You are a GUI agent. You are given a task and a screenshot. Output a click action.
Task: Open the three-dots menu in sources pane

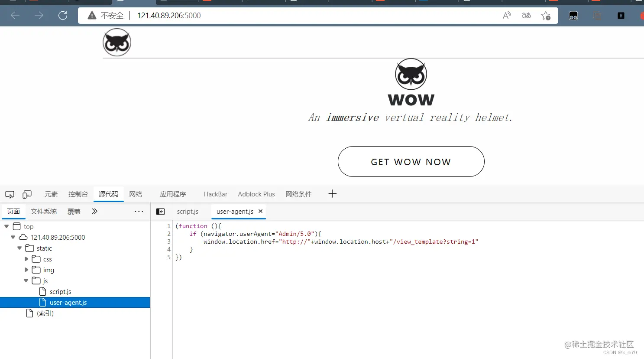tap(139, 212)
